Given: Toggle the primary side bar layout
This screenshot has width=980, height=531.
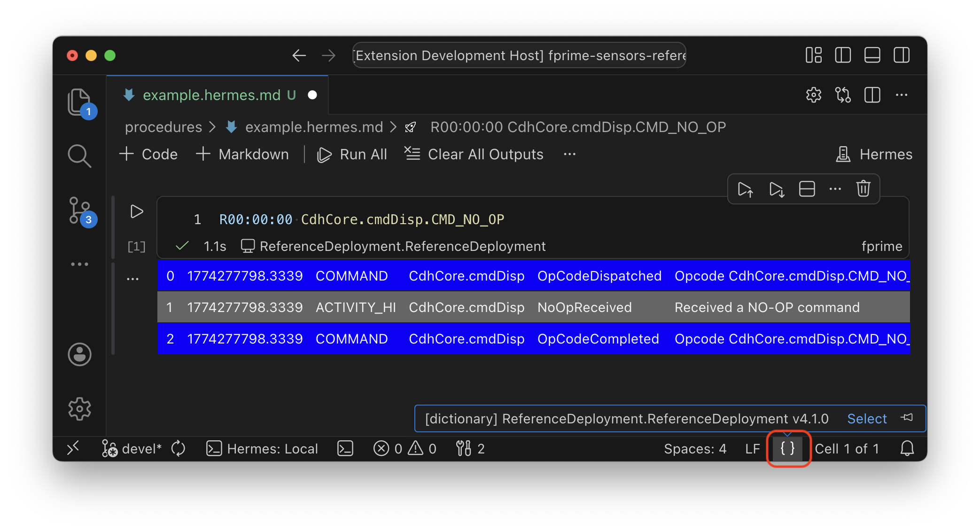Looking at the screenshot, I should tap(843, 55).
